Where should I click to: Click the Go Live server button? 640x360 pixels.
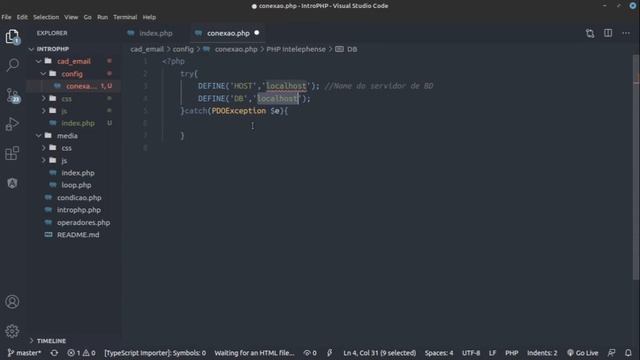point(582,353)
